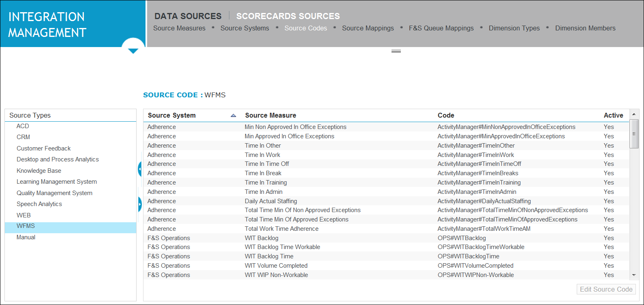
Task: Select the Time In Time Off row
Action: click(x=386, y=164)
